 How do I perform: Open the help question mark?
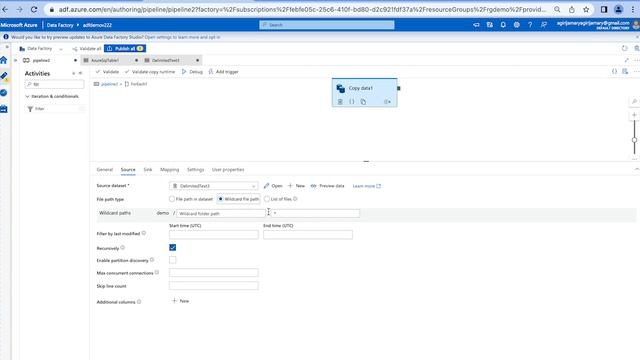point(530,25)
